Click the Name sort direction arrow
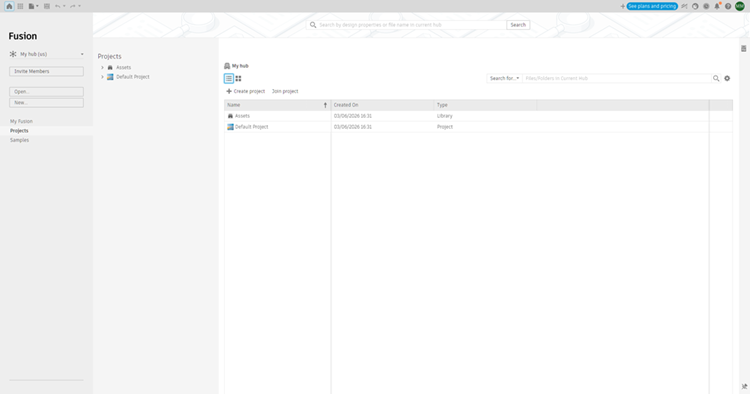The height and width of the screenshot is (394, 750). pos(325,105)
